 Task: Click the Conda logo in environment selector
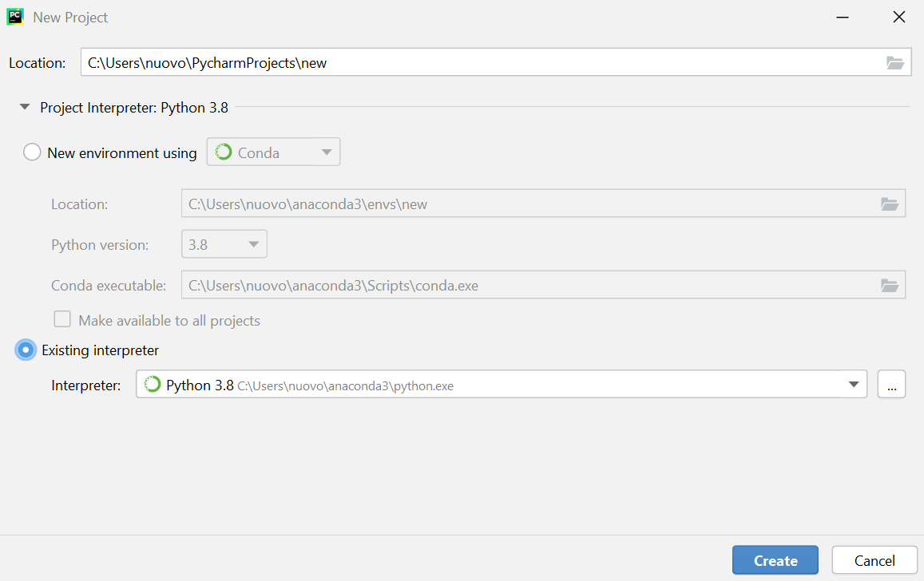click(224, 152)
